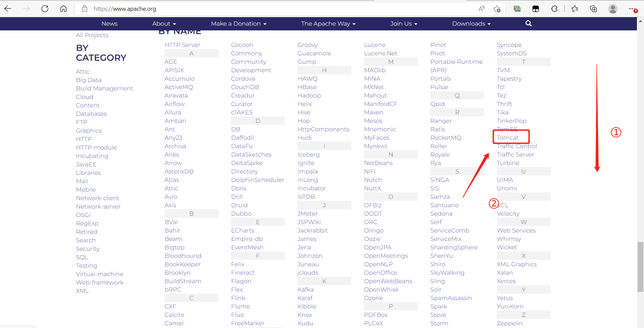Select the Big Data category

point(89,80)
